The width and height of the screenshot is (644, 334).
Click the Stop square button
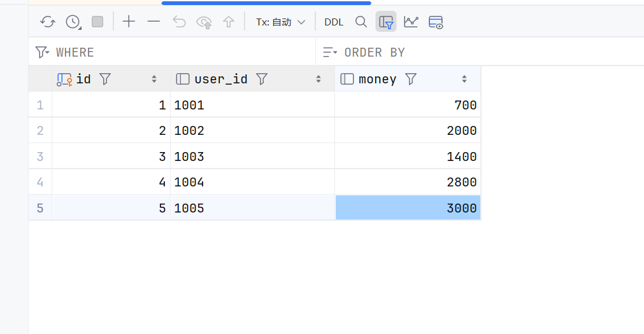coord(97,22)
